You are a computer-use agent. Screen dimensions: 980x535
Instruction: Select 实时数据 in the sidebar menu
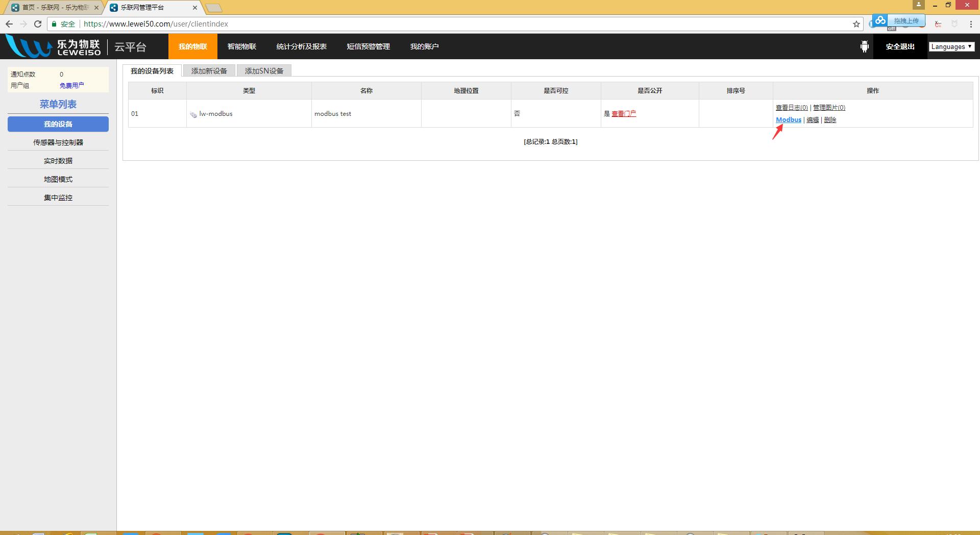point(58,161)
